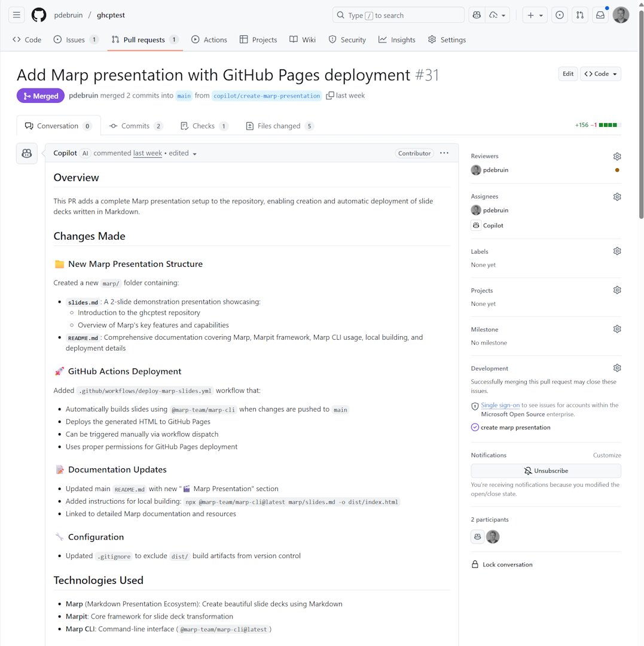
Task: Click the search input field
Action: pos(398,14)
